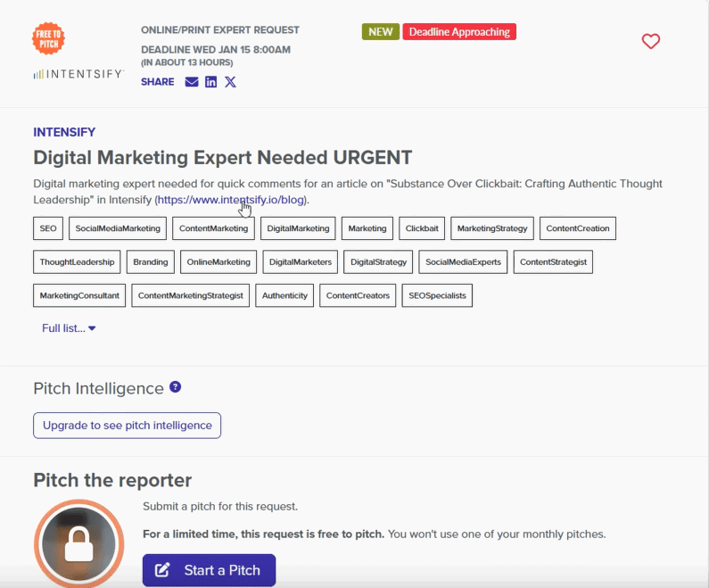Click the Marketing tag
The height and width of the screenshot is (588, 709).
[x=367, y=228]
